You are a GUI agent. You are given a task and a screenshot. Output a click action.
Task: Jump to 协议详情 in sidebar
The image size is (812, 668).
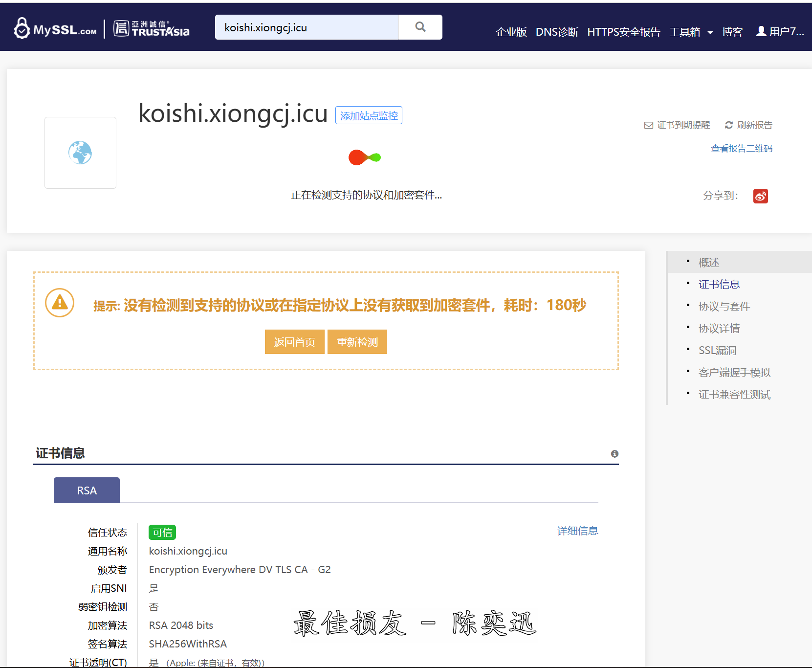point(719,328)
